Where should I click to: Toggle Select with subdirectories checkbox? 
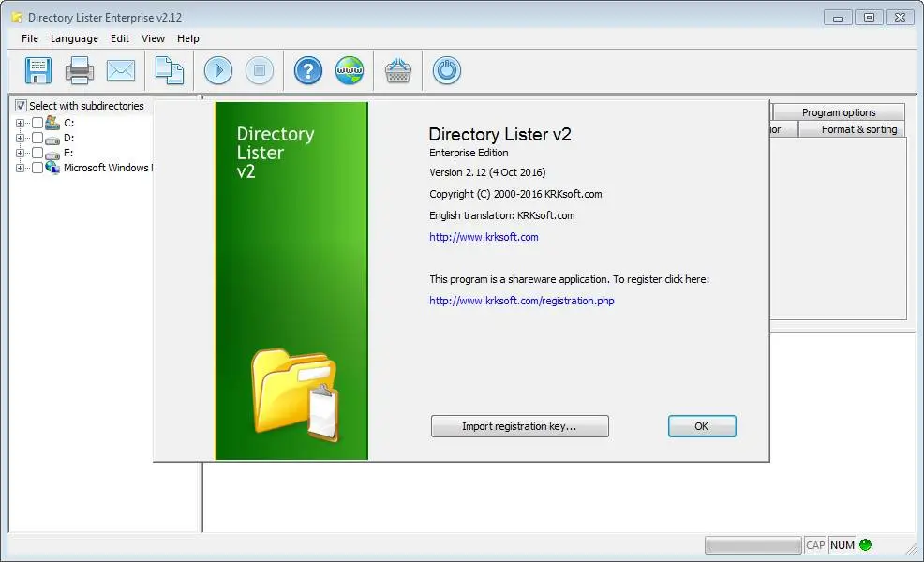[21, 106]
